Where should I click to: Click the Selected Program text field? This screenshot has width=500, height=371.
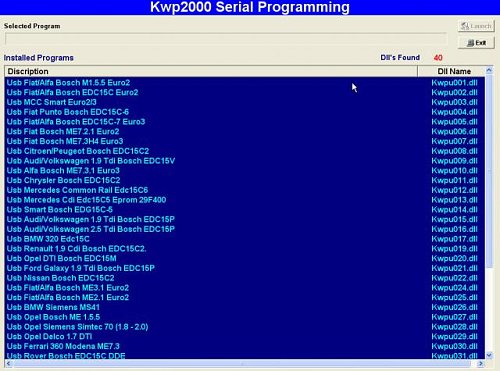pos(226,39)
